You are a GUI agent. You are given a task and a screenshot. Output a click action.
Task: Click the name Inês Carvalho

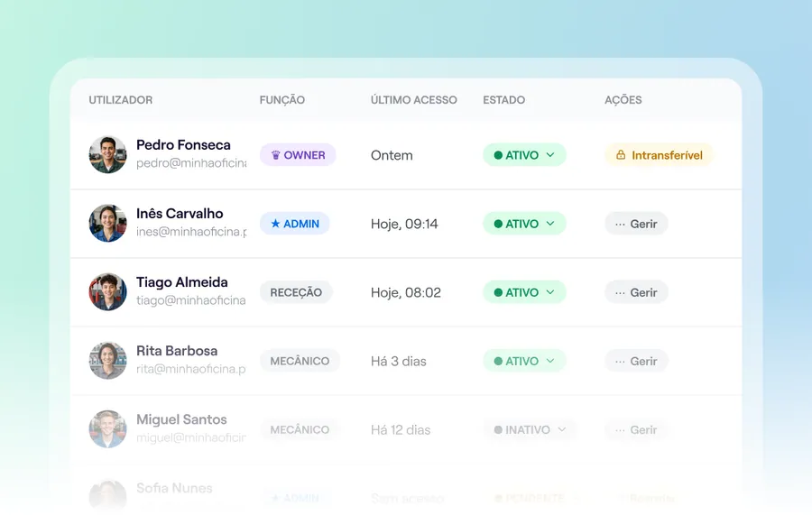[180, 213]
